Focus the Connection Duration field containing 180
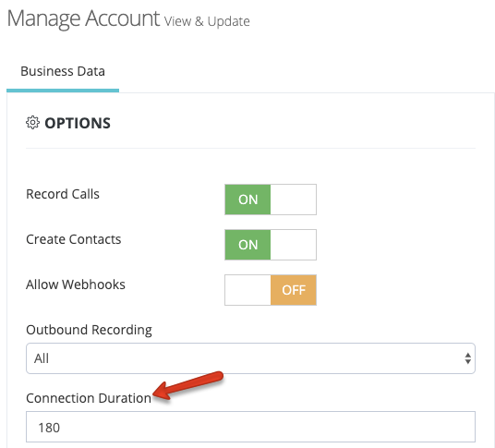495x448 pixels. pyautogui.click(x=250, y=427)
